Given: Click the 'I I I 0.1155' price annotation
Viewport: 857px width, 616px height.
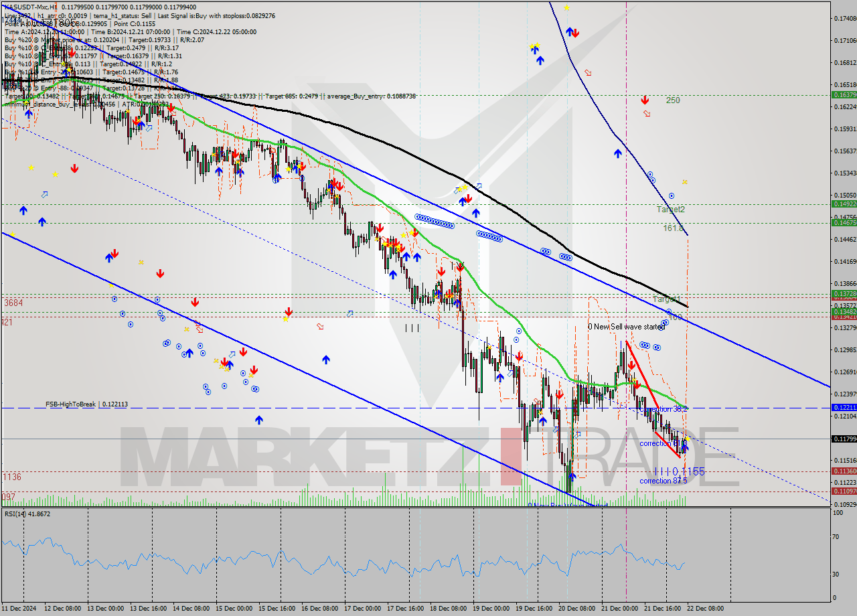Looking at the screenshot, I should pos(679,471).
